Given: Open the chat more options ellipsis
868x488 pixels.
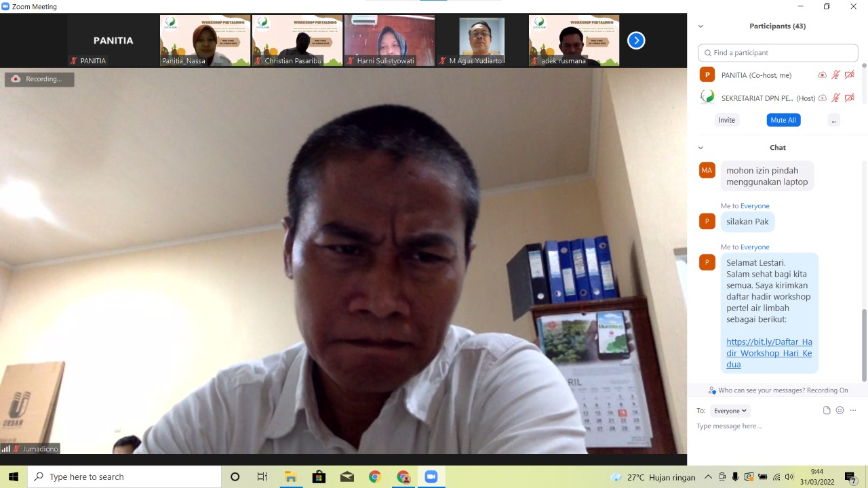Looking at the screenshot, I should [x=853, y=410].
